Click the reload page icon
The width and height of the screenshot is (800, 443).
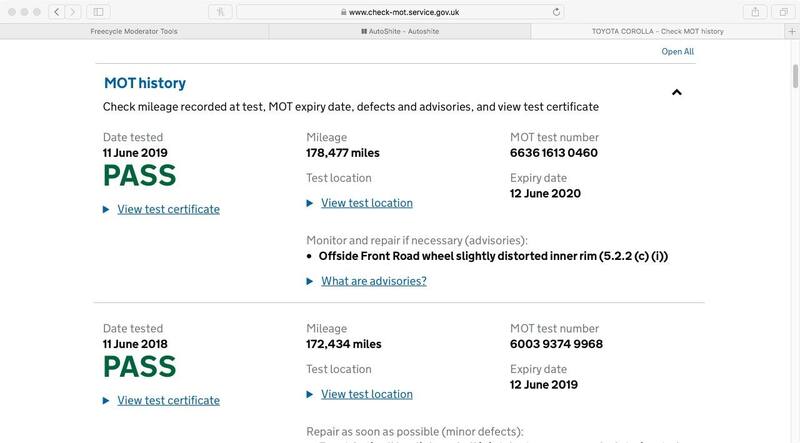click(x=556, y=11)
